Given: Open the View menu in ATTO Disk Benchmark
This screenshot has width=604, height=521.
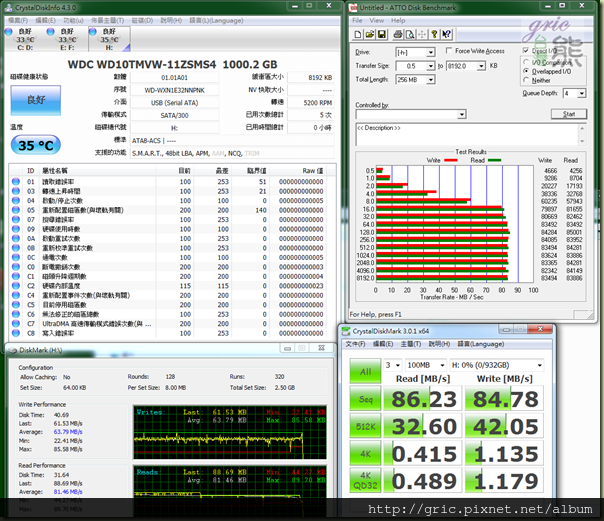Looking at the screenshot, I should [378, 19].
